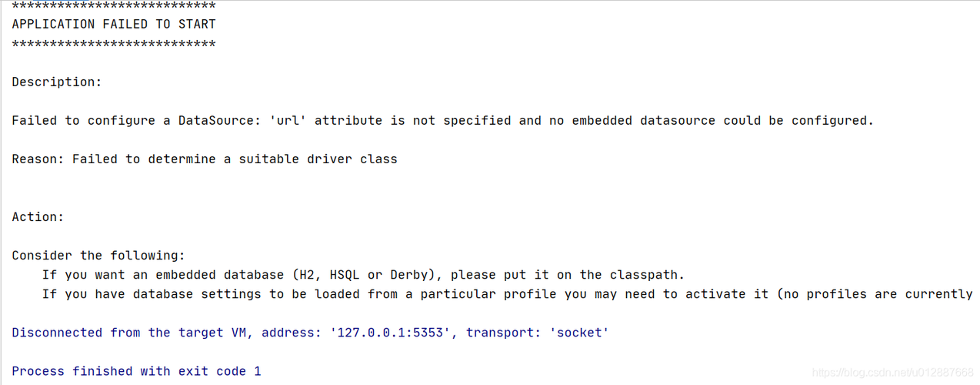Click the 'Process finished with exit code 1' line
Viewport: 980px width, 385px height.
pyautogui.click(x=136, y=370)
